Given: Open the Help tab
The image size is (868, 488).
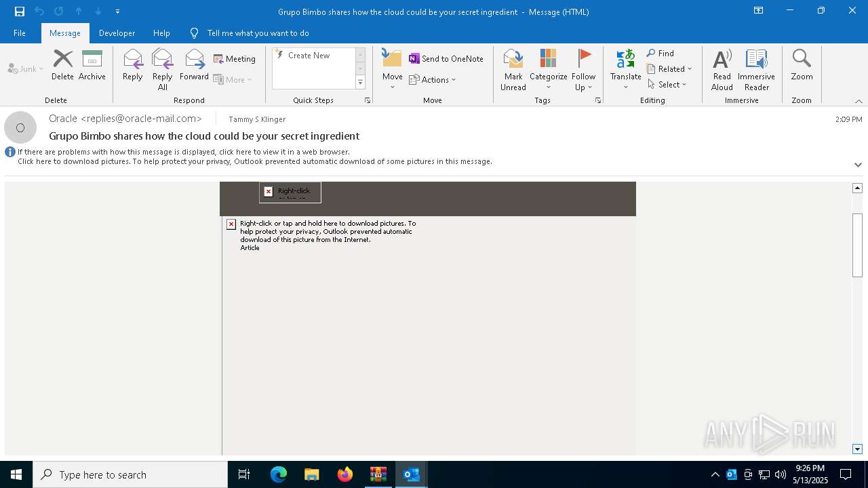Looking at the screenshot, I should 161,33.
